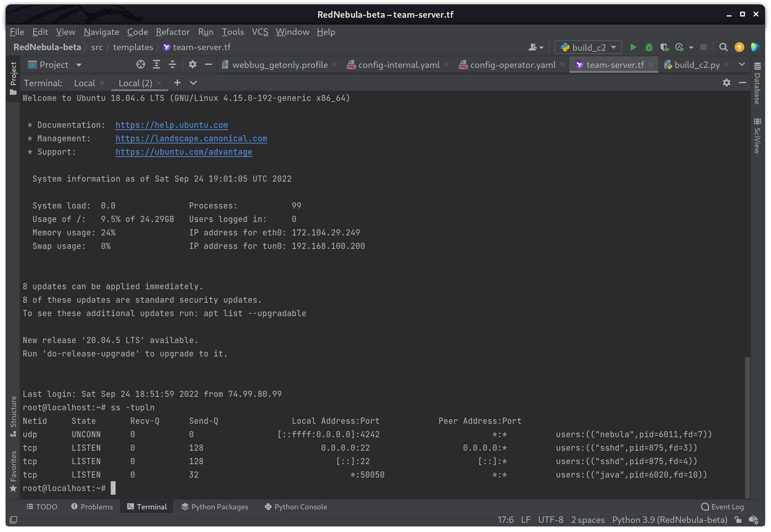This screenshot has height=532, width=771.
Task: Switch to config-operator.yaml editor tab
Action: [512, 65]
